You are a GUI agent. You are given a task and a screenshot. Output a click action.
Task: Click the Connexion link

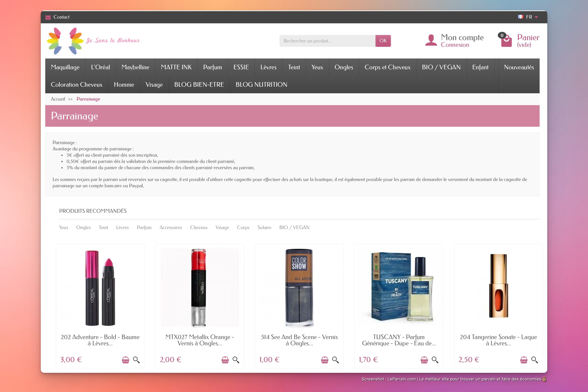point(455,45)
